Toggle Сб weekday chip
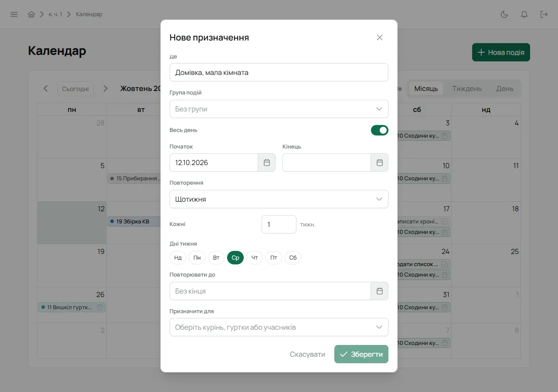The width and height of the screenshot is (558, 392). pyautogui.click(x=293, y=258)
